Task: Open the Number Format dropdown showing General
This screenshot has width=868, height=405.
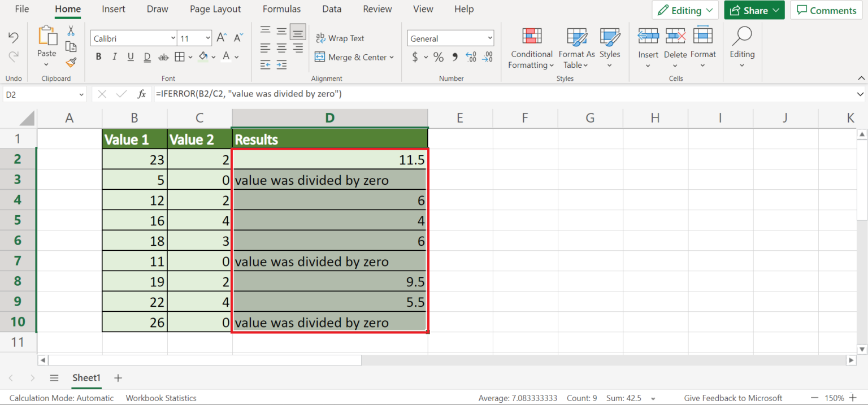Action: tap(450, 38)
